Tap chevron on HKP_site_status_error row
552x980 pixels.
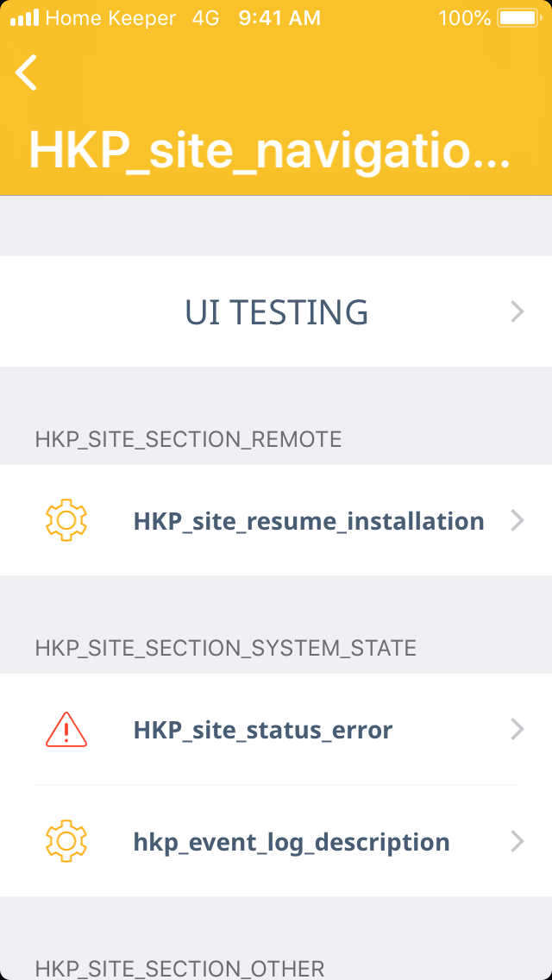pyautogui.click(x=517, y=730)
